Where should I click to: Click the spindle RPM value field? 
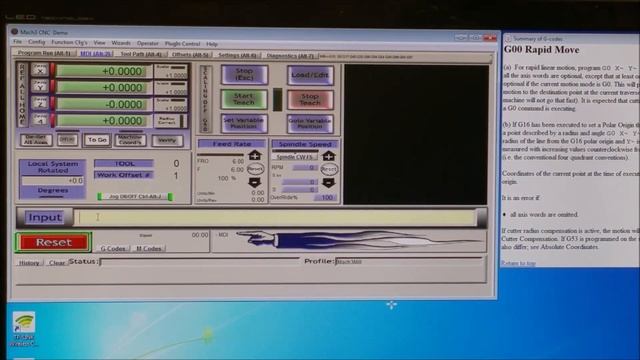(x=306, y=168)
